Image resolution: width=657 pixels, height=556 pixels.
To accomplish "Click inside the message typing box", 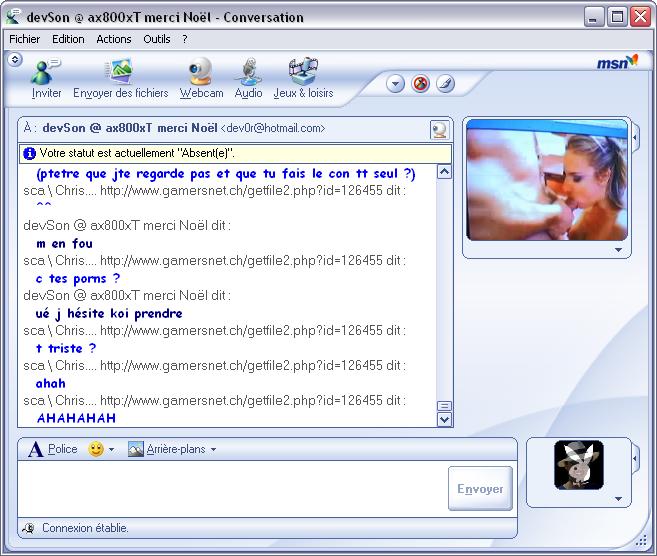I will 233,489.
